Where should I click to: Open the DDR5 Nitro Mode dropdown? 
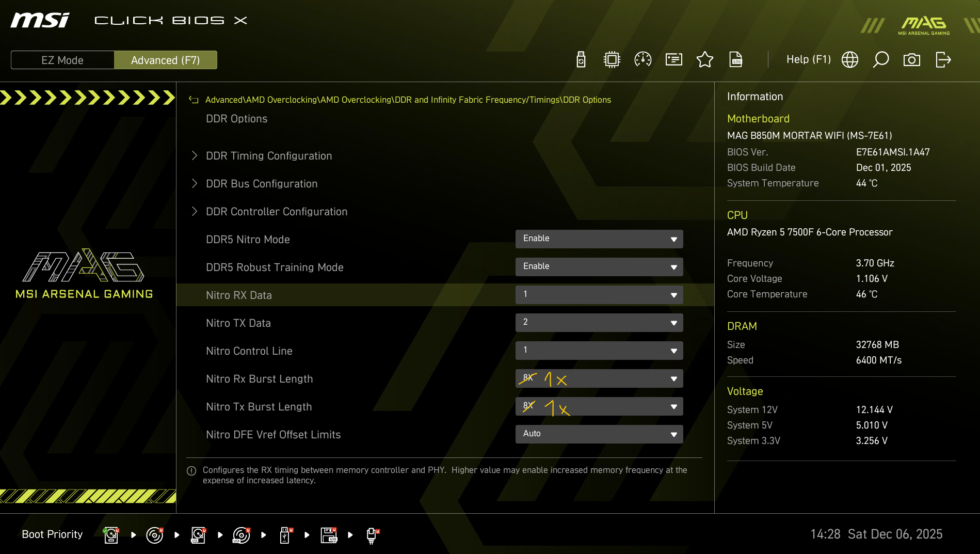(x=599, y=239)
